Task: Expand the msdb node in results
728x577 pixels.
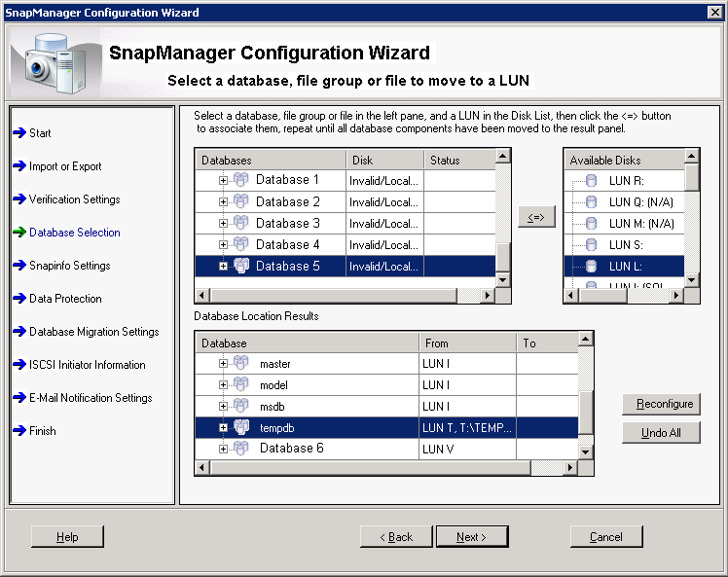Action: coord(223,406)
